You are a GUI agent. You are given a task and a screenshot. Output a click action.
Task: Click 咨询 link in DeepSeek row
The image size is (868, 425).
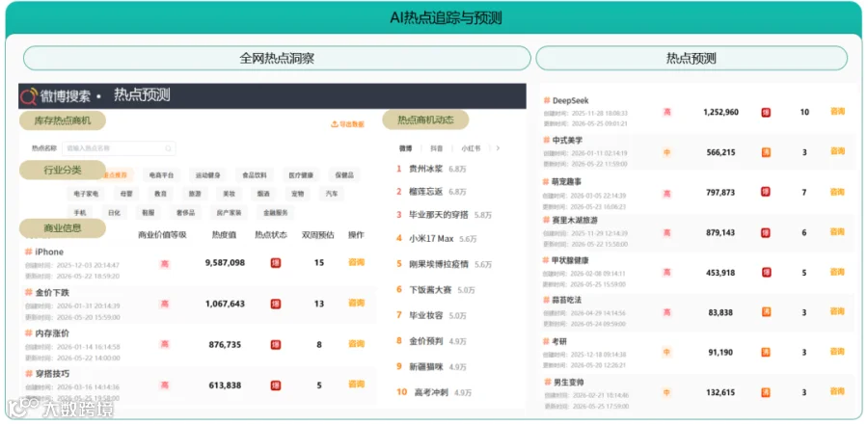(x=837, y=111)
